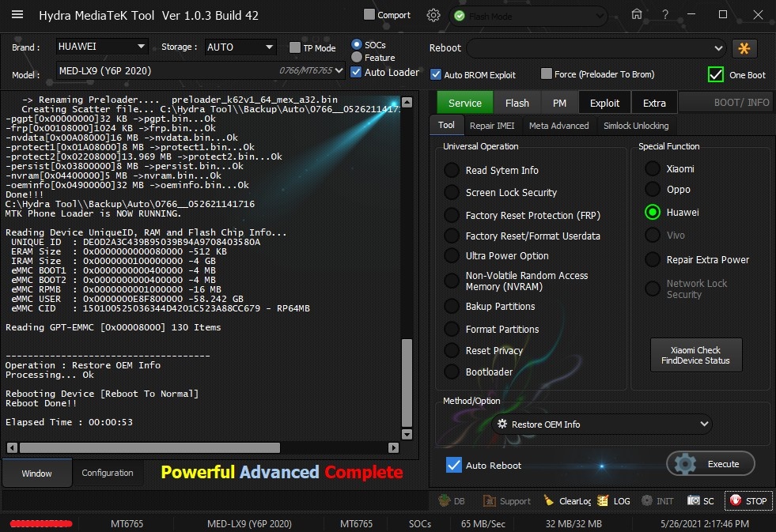Open help via question mark icon
The image size is (776, 532).
[665, 14]
